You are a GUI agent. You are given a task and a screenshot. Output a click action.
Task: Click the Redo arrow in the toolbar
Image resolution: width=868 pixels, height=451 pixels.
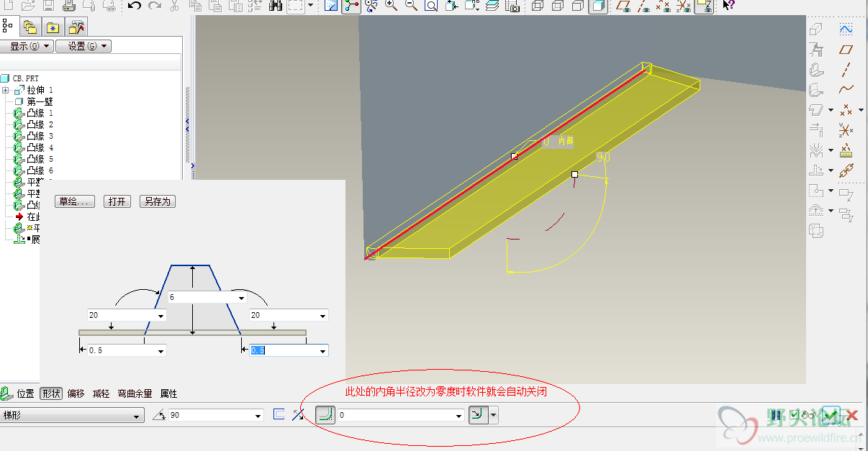tap(154, 6)
